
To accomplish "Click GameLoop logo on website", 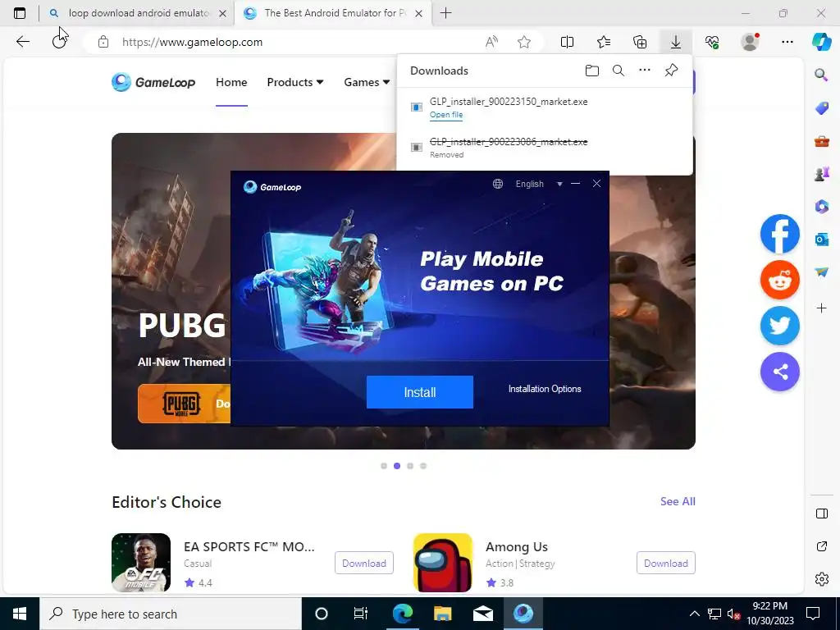I will (x=153, y=82).
